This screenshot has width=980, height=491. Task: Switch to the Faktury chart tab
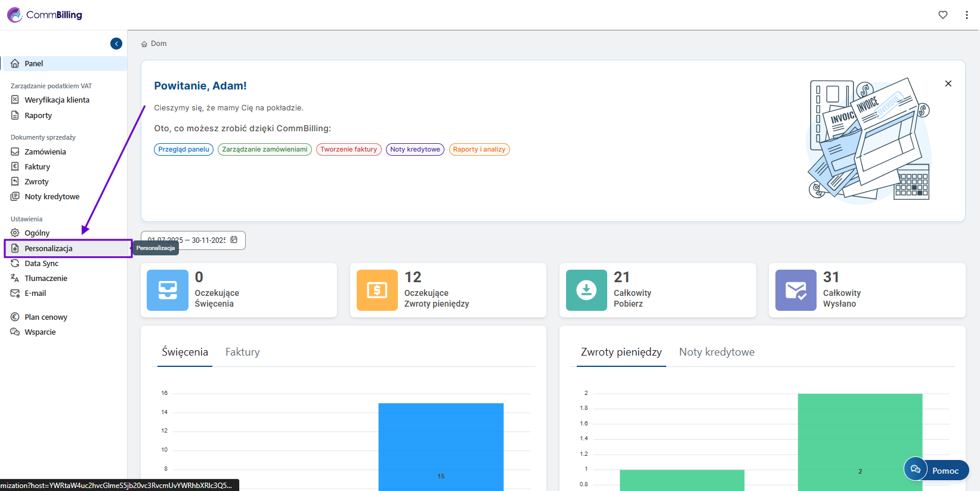coord(242,352)
